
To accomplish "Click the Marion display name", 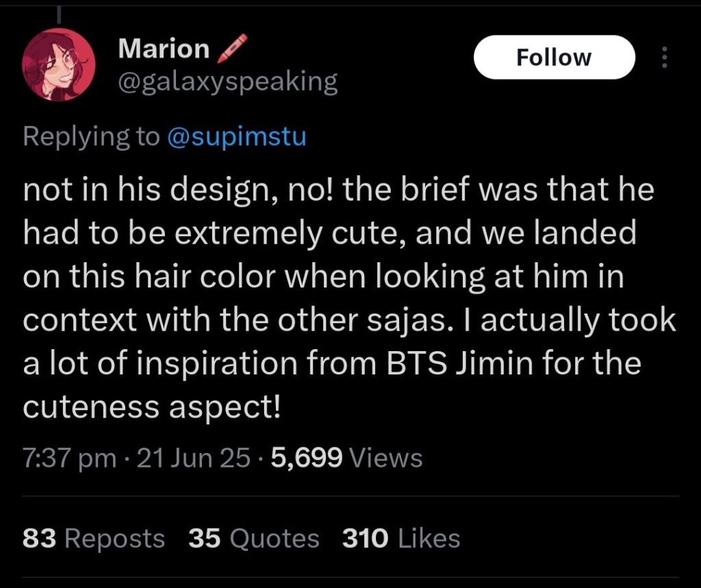I will click(164, 49).
